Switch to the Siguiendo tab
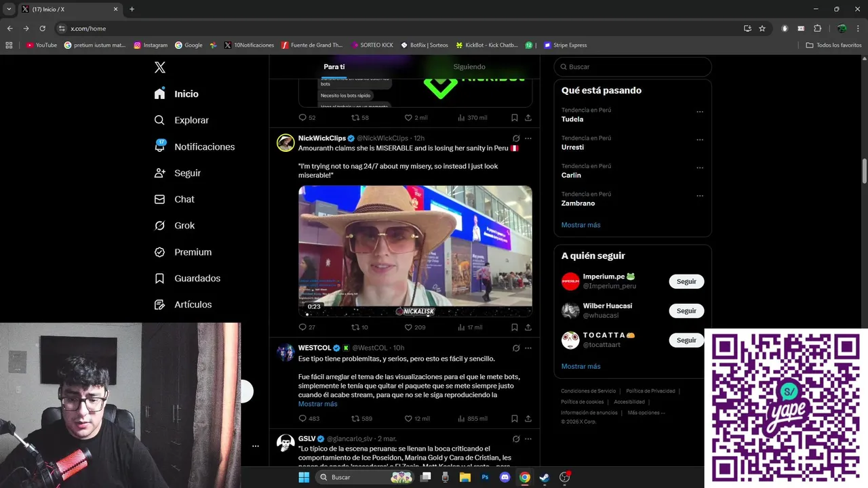The height and width of the screenshot is (488, 868). point(469,66)
